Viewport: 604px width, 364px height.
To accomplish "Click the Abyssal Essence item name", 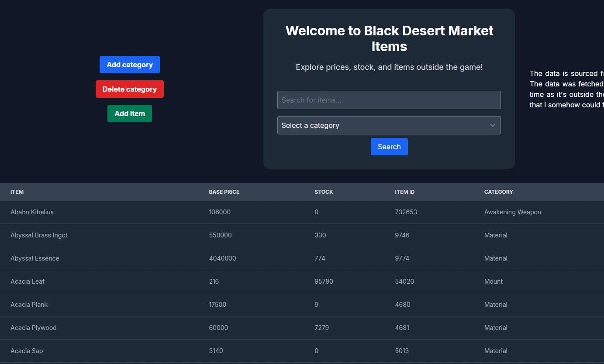I will point(35,258).
